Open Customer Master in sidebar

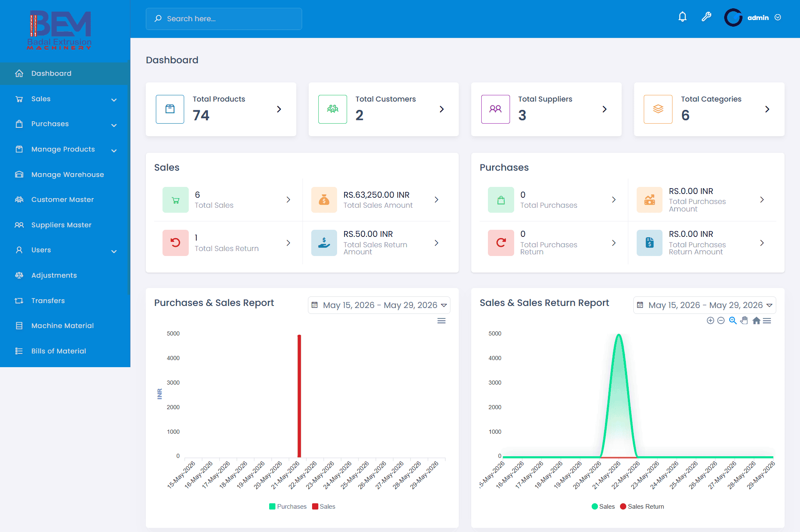pos(65,200)
